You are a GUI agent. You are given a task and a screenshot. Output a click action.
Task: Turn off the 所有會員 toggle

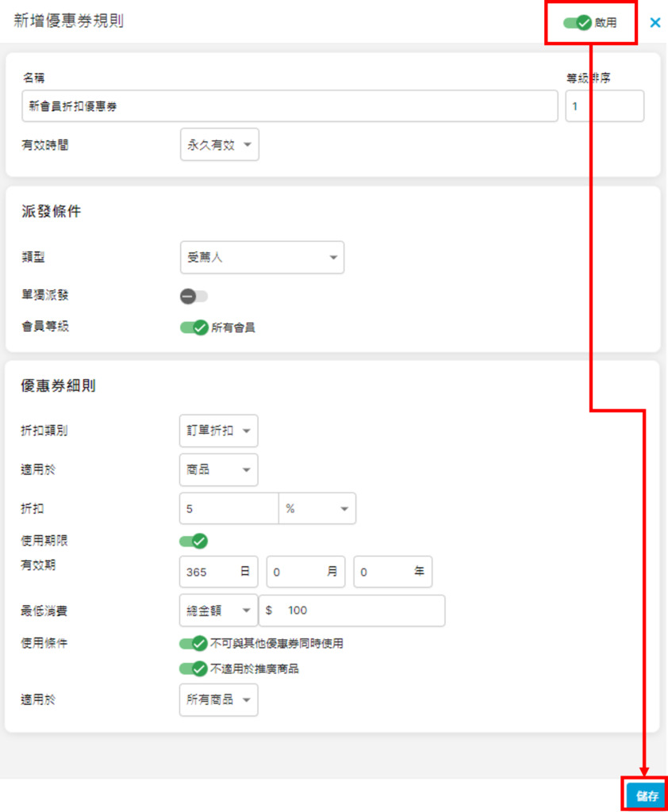194,327
